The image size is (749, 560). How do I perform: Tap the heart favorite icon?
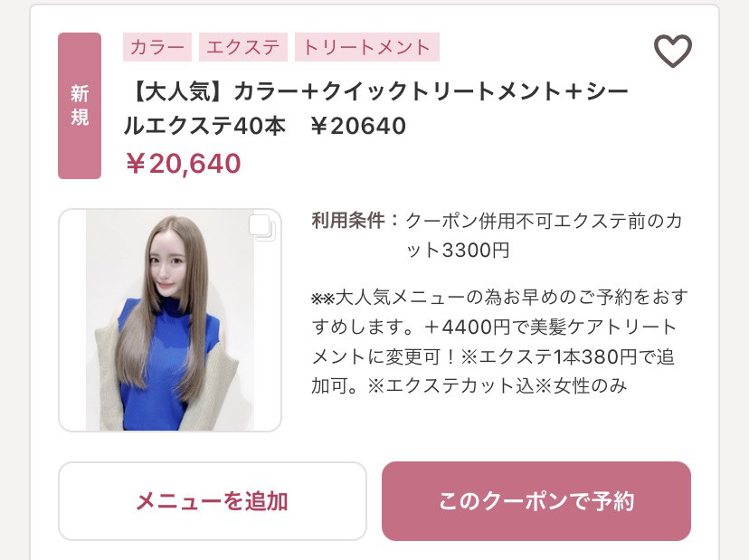673,51
